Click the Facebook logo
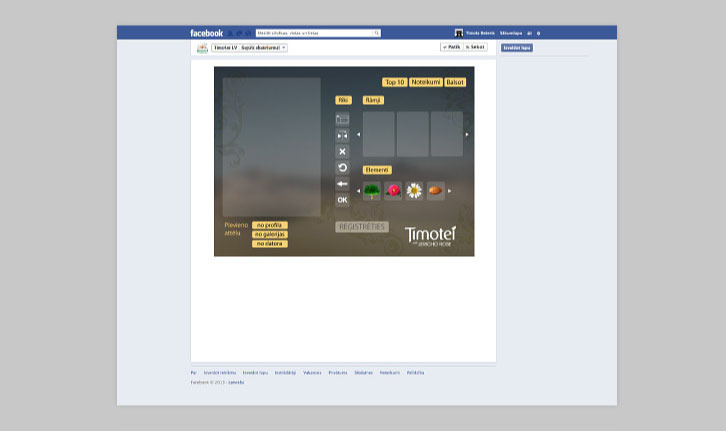 click(207, 33)
